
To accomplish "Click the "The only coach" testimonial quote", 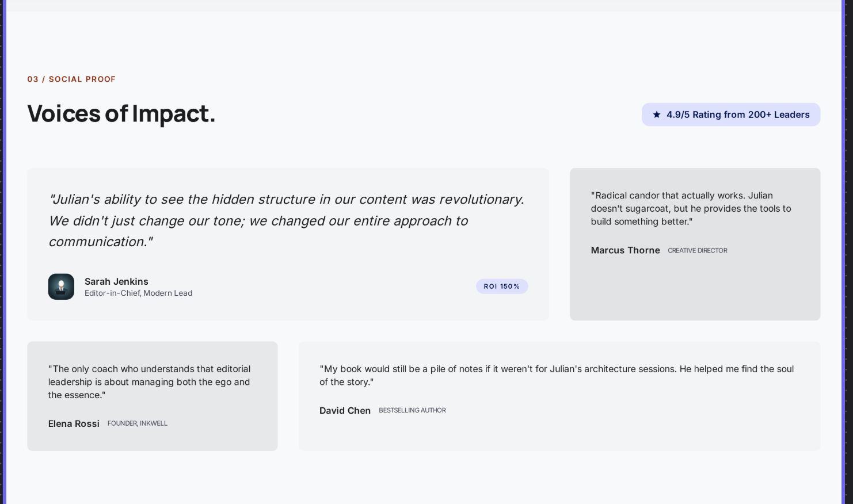I will coord(149,382).
